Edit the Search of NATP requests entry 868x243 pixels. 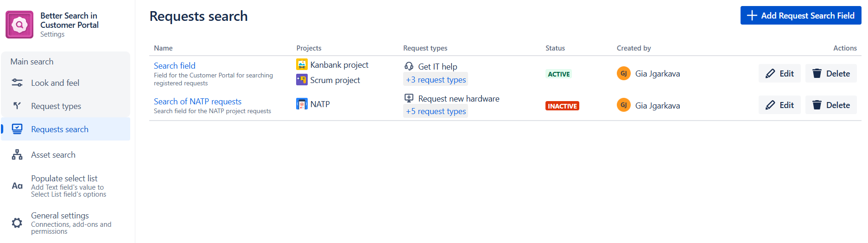pos(779,105)
